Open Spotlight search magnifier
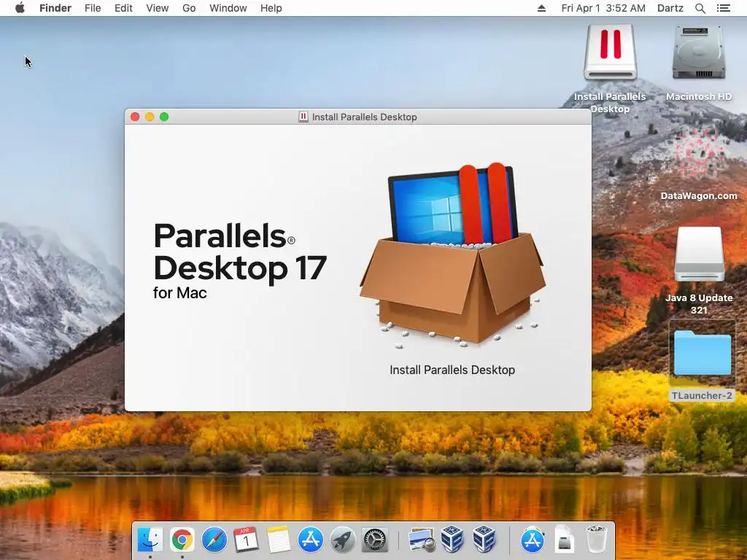The width and height of the screenshot is (747, 560). point(700,8)
